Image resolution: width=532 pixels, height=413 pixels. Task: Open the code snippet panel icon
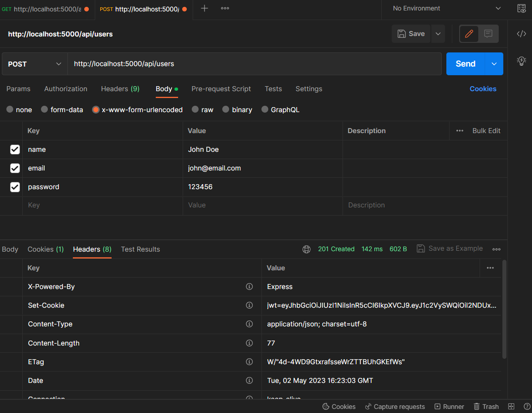click(522, 34)
